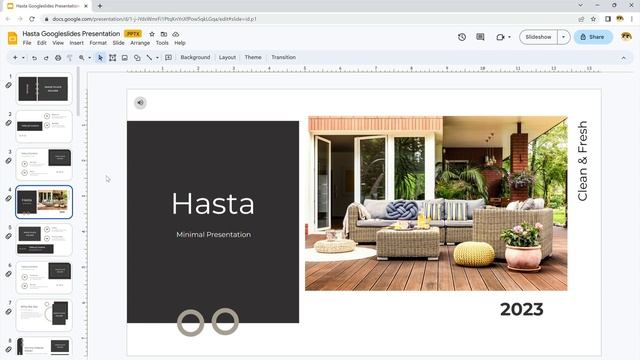Open a new browser tab
Screen dimensions: 640x360
[x=100, y=6]
